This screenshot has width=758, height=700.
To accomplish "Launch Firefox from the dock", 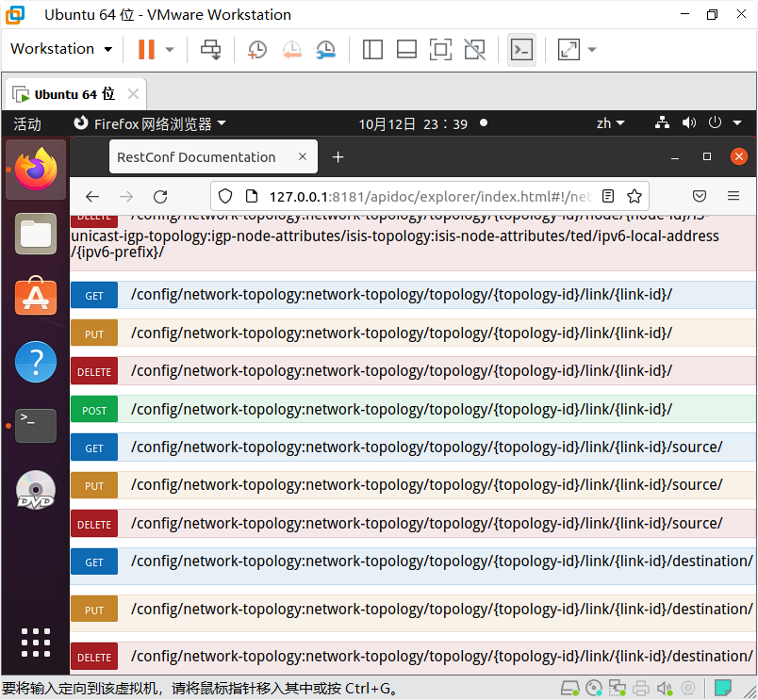I will coord(36,170).
